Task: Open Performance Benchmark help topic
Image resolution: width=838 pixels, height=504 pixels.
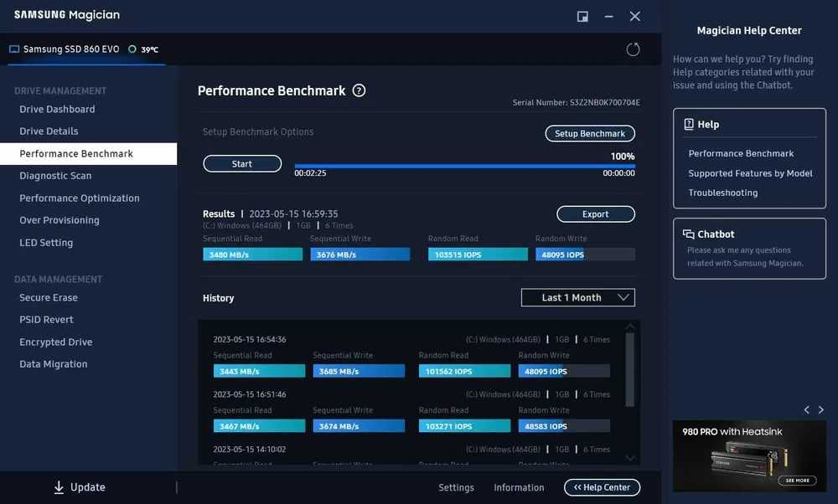Action: 741,153
